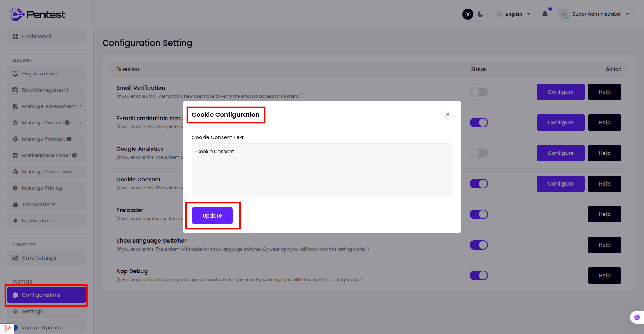The image size is (644, 334).
Task: Disable the App Debug toggle
Action: pyautogui.click(x=479, y=275)
